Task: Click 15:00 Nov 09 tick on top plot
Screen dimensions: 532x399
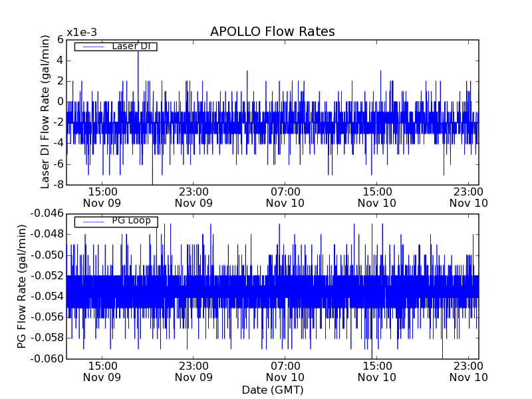Action: tap(102, 197)
